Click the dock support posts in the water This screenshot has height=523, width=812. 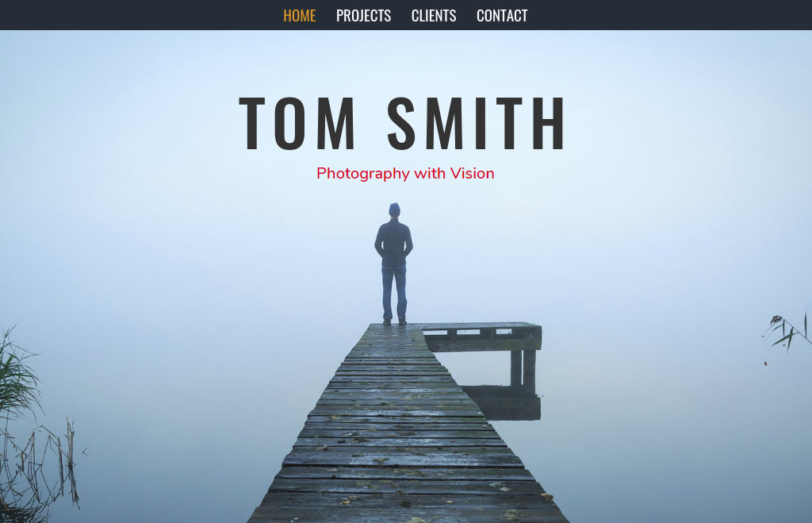(523, 369)
